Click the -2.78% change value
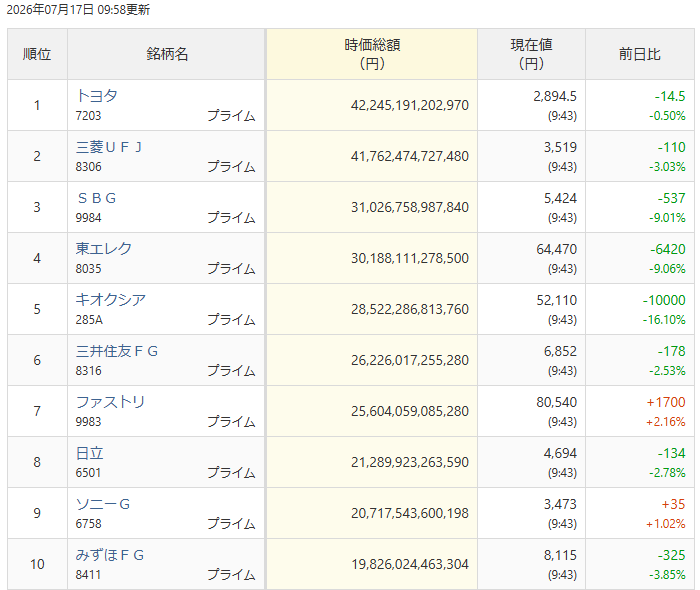 667,472
